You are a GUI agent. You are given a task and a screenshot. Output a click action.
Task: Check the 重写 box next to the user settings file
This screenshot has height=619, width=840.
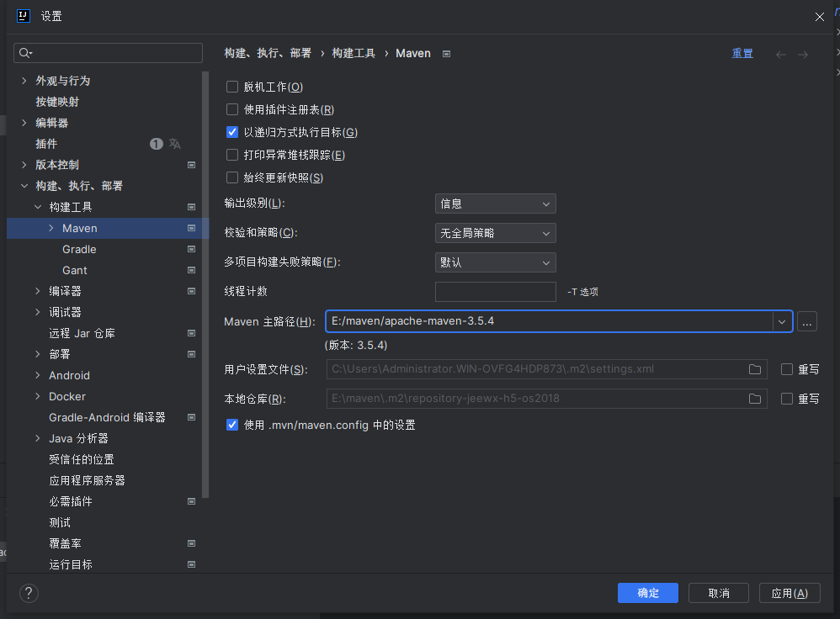click(789, 368)
